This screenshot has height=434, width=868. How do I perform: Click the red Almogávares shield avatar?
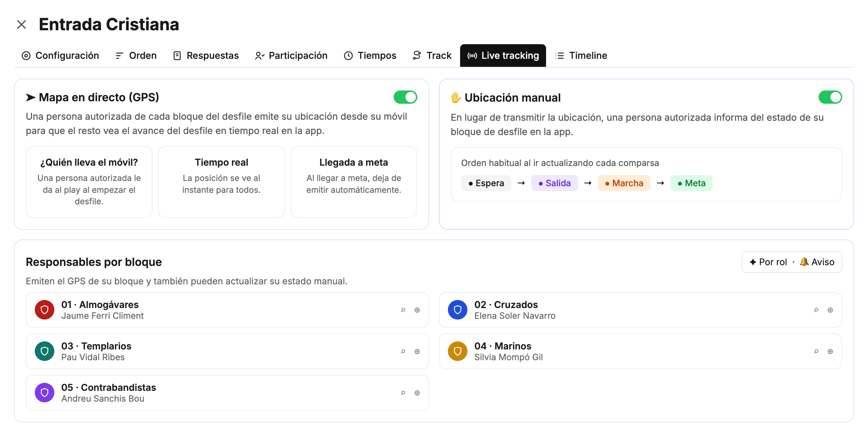pos(45,310)
